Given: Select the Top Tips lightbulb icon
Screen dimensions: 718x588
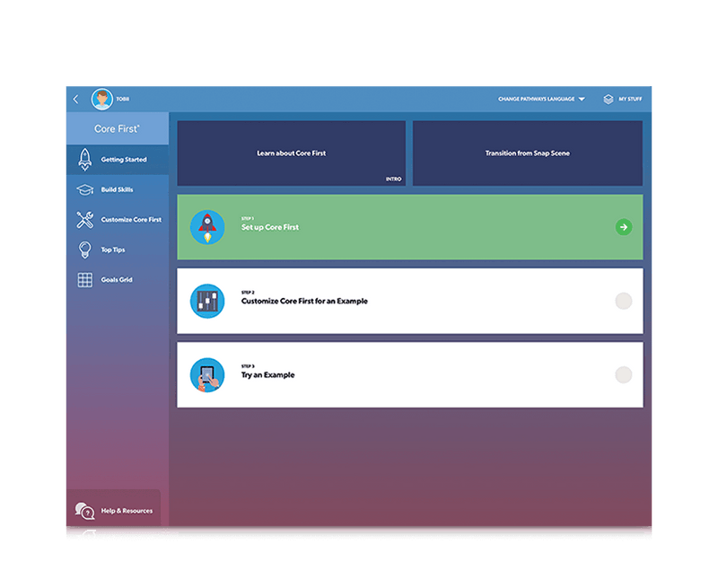Looking at the screenshot, I should pyautogui.click(x=84, y=249).
